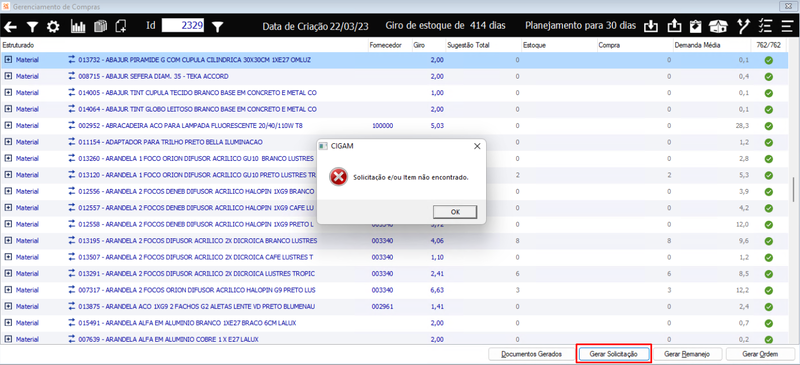Expand the Material row for item 014005
The width and height of the screenshot is (800, 365).
coord(8,92)
